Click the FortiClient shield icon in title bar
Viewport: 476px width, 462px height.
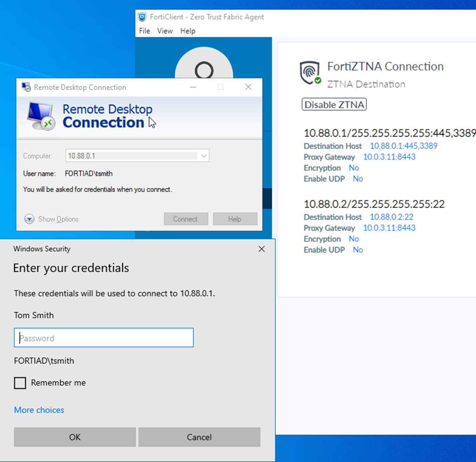(x=142, y=17)
